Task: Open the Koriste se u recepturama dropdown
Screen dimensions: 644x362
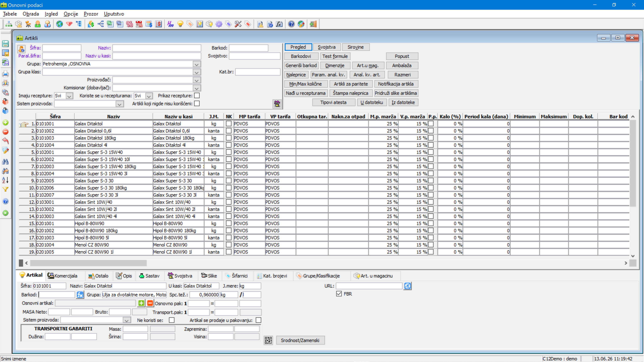Action: click(149, 96)
